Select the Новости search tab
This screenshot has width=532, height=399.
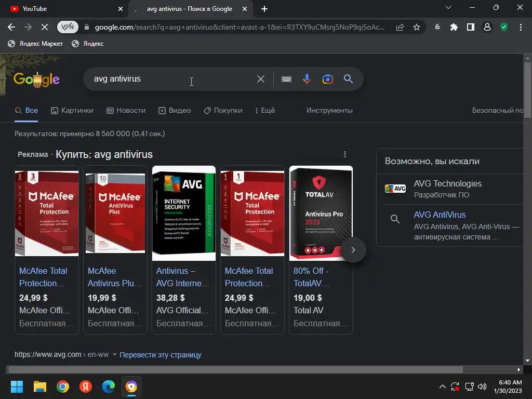pyautogui.click(x=126, y=111)
